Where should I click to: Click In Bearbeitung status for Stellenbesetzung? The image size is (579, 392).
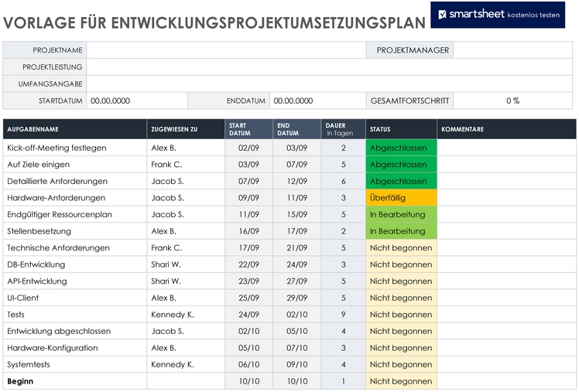click(x=402, y=231)
